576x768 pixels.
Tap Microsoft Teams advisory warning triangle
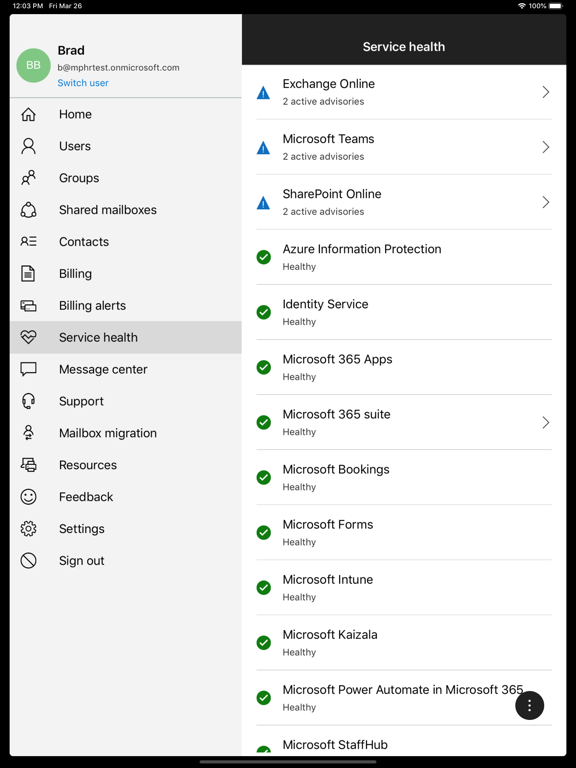click(x=264, y=147)
